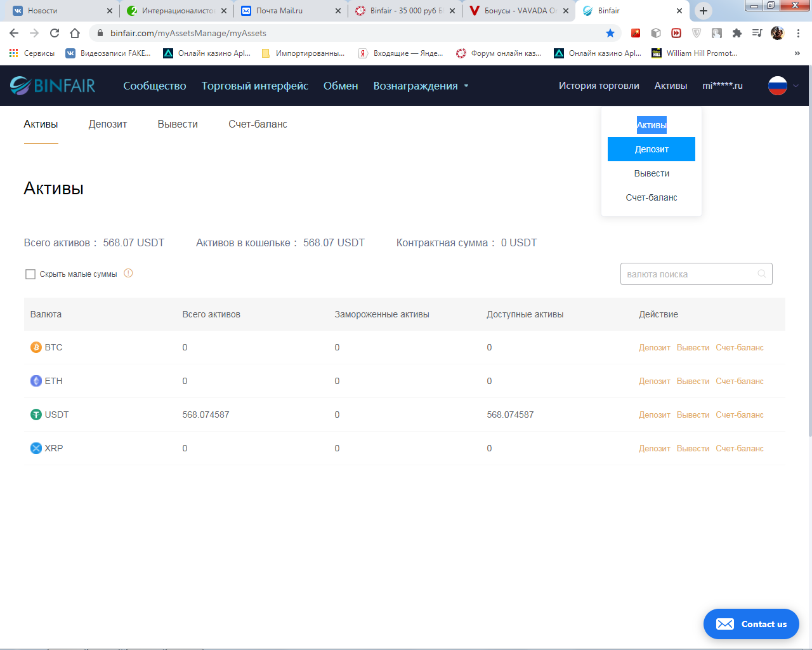This screenshot has width=812, height=650.
Task: Click Депозит link in the USDT row
Action: tap(654, 415)
